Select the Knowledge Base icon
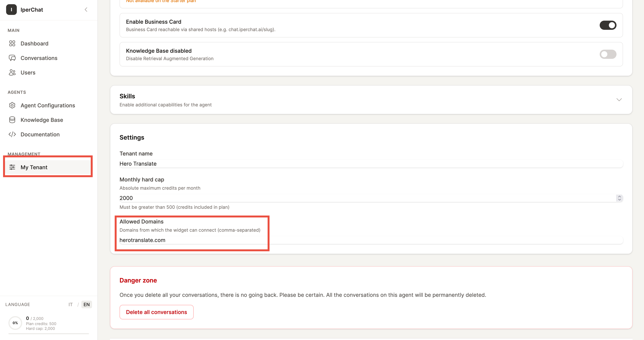The image size is (644, 340). [x=12, y=120]
